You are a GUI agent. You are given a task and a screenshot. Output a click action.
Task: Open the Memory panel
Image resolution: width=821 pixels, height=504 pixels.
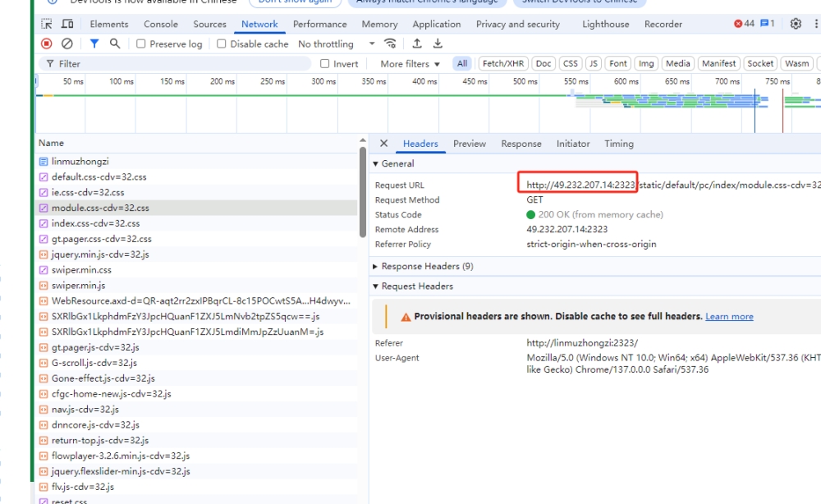point(379,24)
